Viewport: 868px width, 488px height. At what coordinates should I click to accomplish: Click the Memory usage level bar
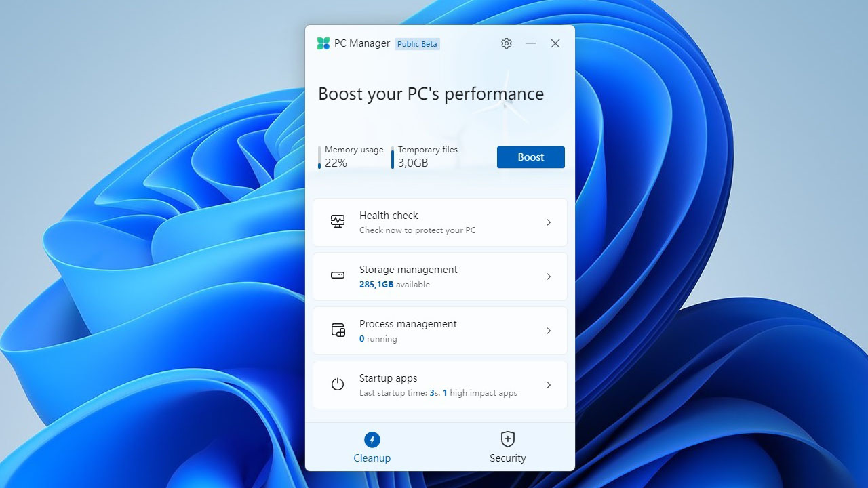pyautogui.click(x=319, y=157)
